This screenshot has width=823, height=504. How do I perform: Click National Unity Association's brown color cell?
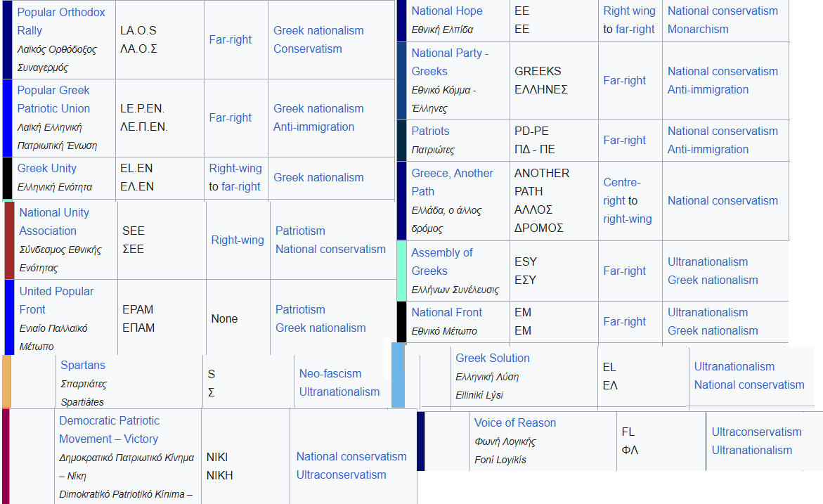tap(9, 240)
